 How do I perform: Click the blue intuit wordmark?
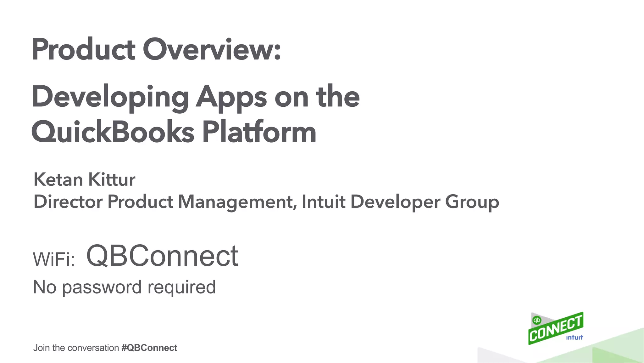click(x=575, y=337)
